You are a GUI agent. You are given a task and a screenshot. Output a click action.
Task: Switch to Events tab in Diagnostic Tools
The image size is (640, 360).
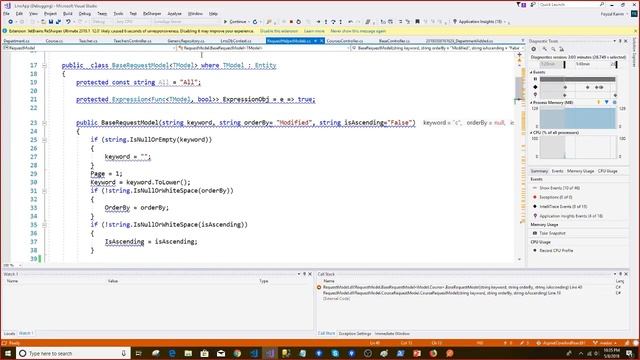click(x=557, y=171)
